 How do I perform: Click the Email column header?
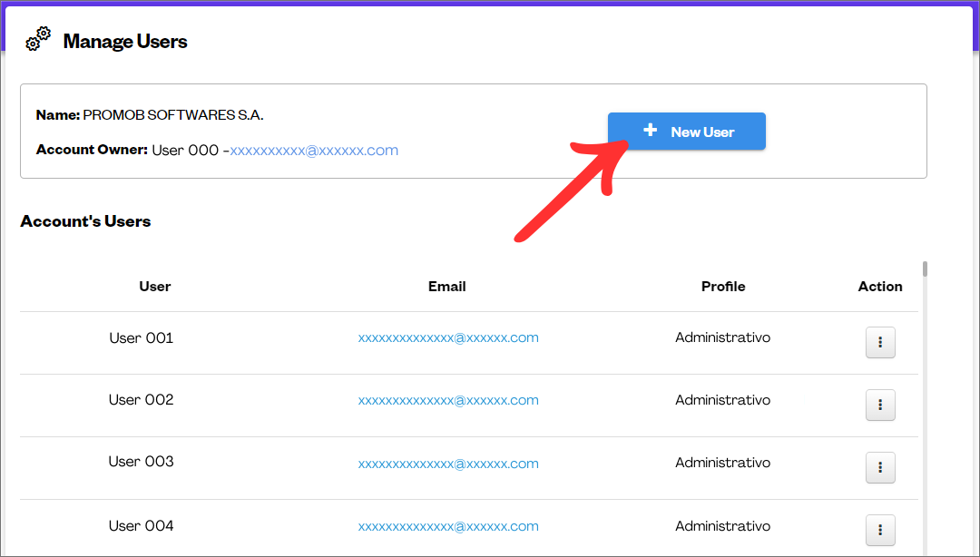click(x=447, y=287)
